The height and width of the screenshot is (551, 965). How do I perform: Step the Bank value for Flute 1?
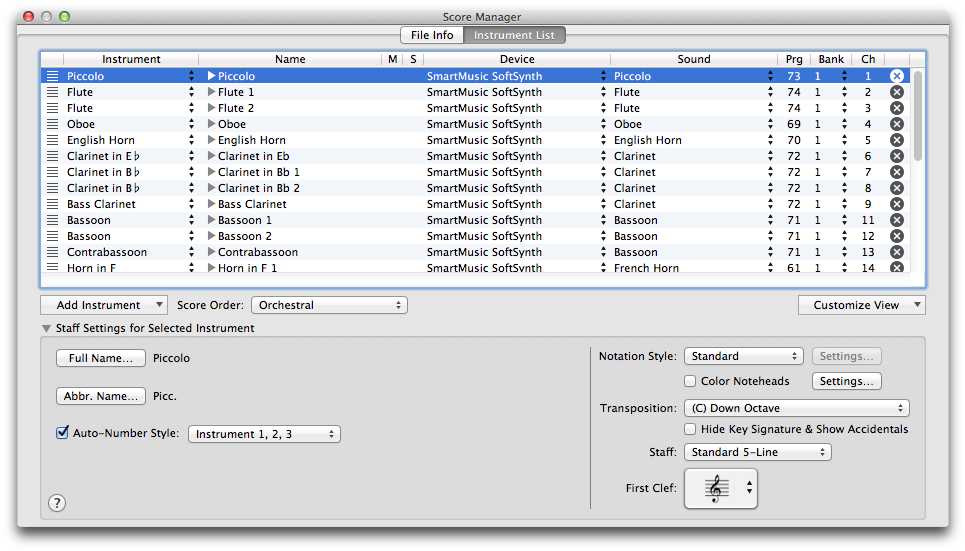click(x=844, y=92)
